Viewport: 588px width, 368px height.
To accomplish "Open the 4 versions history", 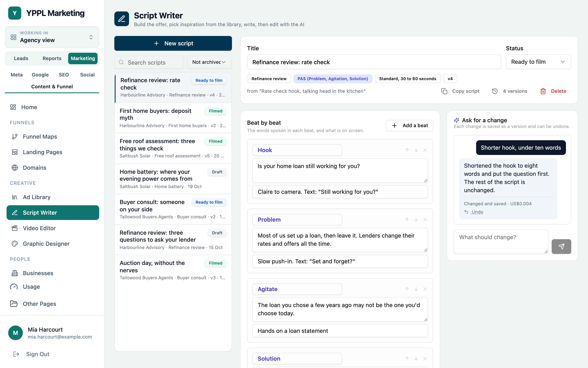I will 510,91.
